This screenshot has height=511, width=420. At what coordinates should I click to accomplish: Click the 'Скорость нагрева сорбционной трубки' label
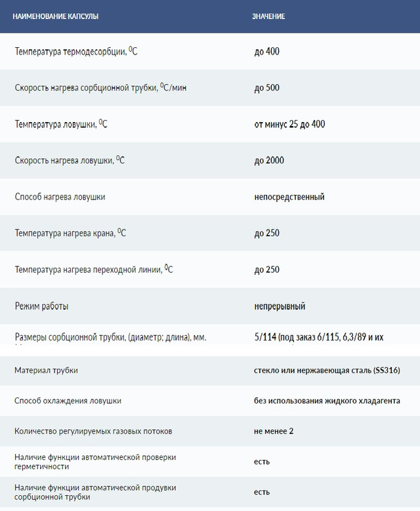(x=96, y=88)
